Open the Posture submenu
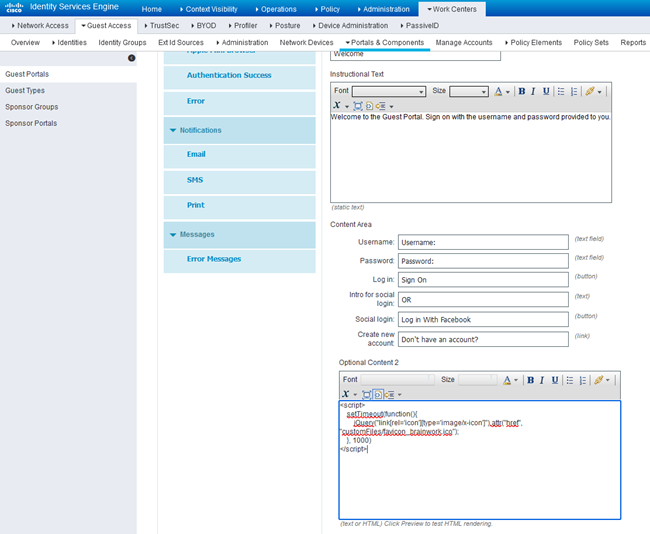 coord(287,26)
